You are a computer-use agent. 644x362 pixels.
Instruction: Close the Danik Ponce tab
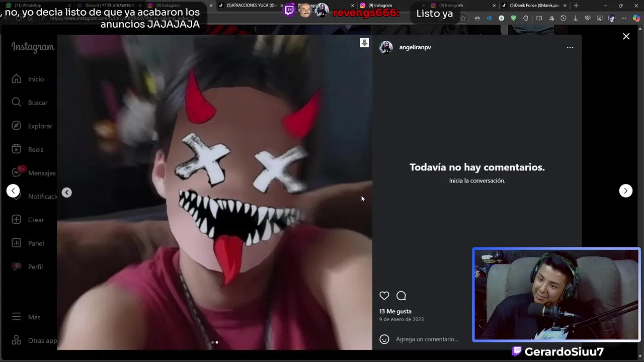565,6
